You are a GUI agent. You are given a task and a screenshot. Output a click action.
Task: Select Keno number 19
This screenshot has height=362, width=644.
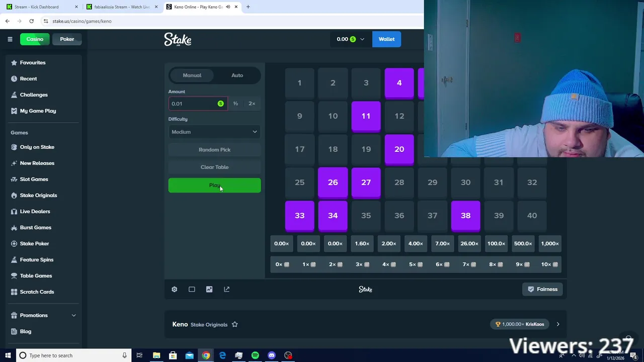[x=366, y=149]
